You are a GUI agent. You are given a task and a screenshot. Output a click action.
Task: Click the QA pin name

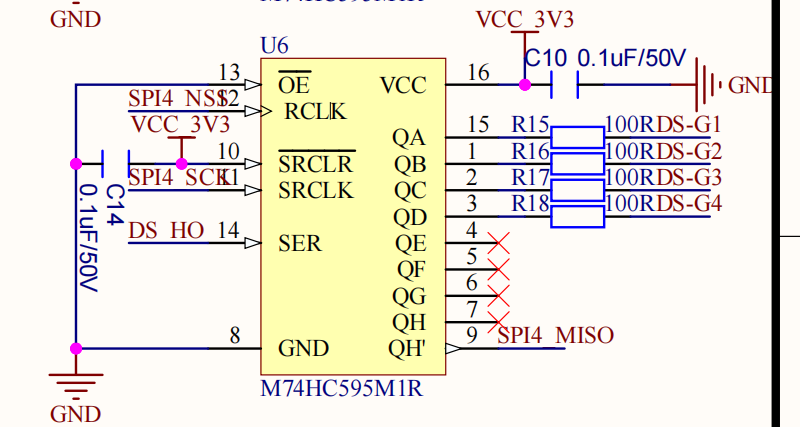pyautogui.click(x=409, y=137)
